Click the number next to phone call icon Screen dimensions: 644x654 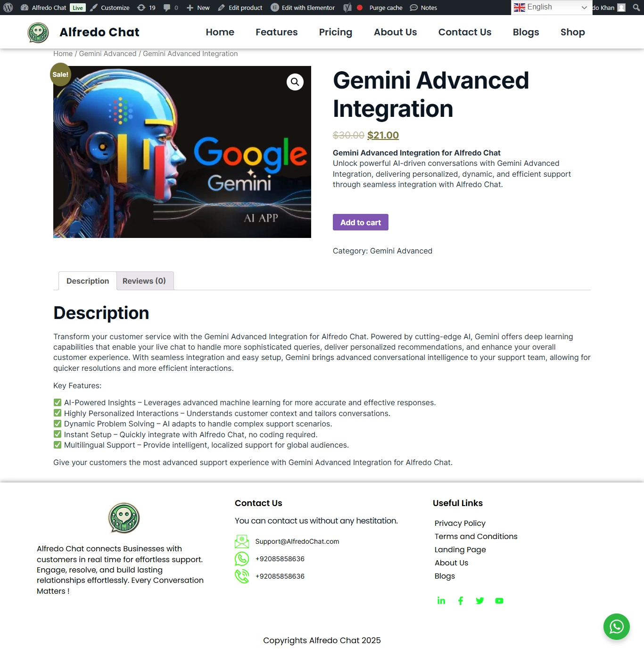280,576
